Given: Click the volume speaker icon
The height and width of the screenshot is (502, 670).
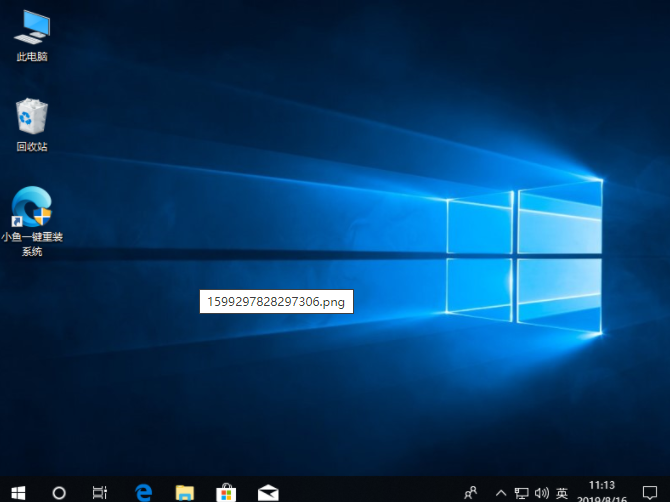Looking at the screenshot, I should [541, 492].
